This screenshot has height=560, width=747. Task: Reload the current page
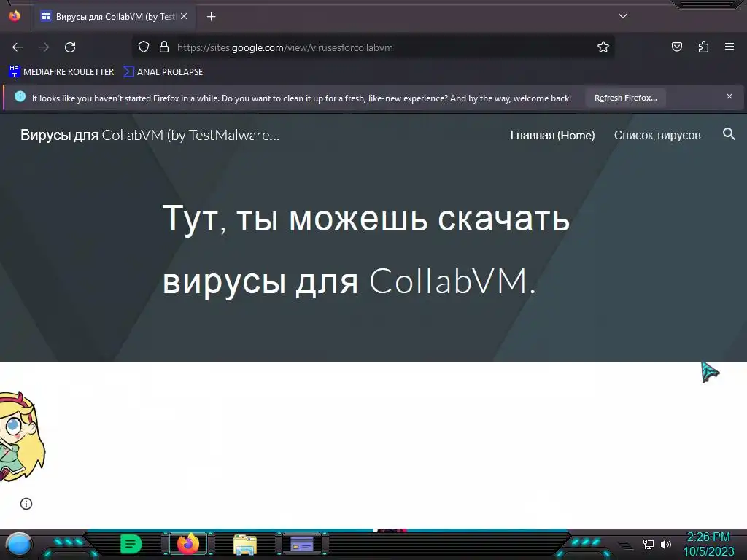(x=70, y=47)
